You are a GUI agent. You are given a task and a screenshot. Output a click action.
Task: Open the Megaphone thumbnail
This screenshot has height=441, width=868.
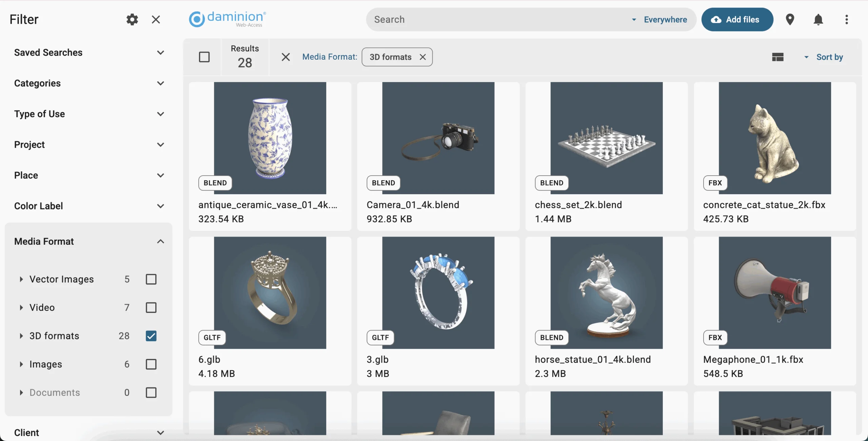point(775,293)
